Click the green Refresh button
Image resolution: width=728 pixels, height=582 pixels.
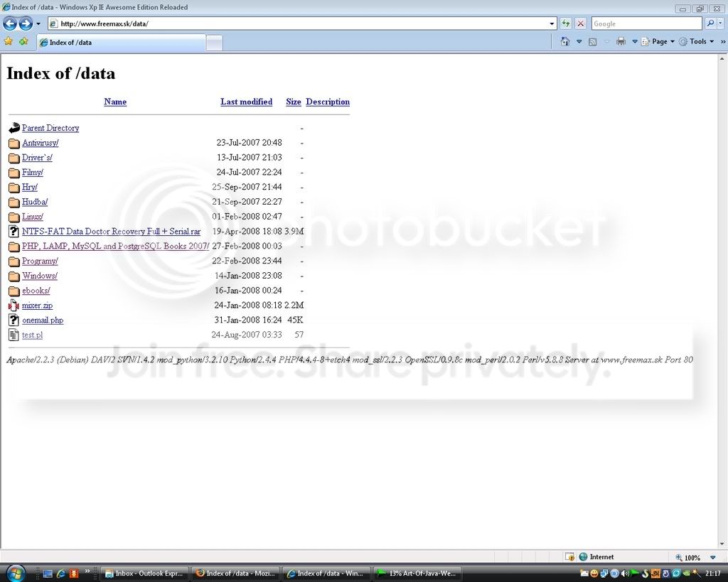click(565, 23)
